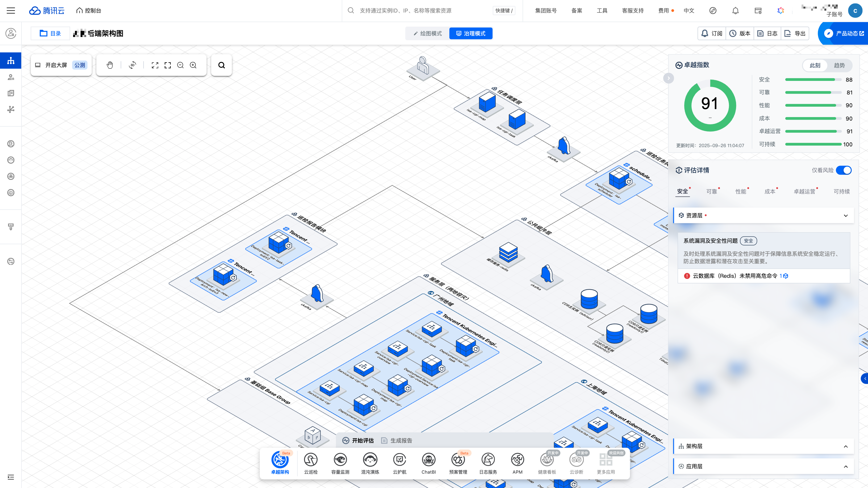Expand the 应用层 section
Viewport: 868px width, 488px height.
845,466
